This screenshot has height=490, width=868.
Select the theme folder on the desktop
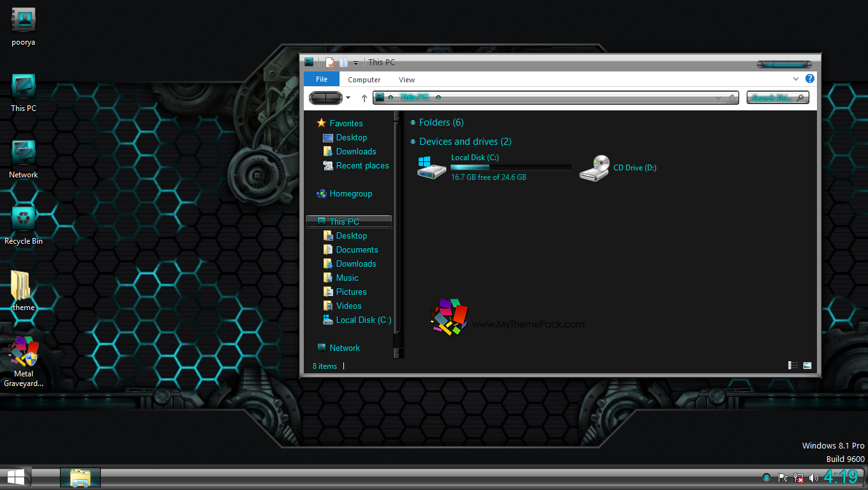[21, 285]
